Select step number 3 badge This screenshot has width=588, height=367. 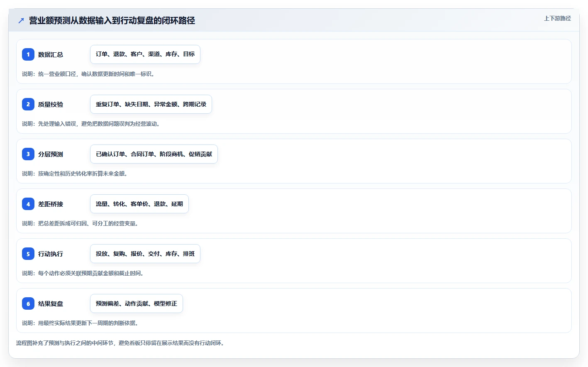[x=28, y=154]
